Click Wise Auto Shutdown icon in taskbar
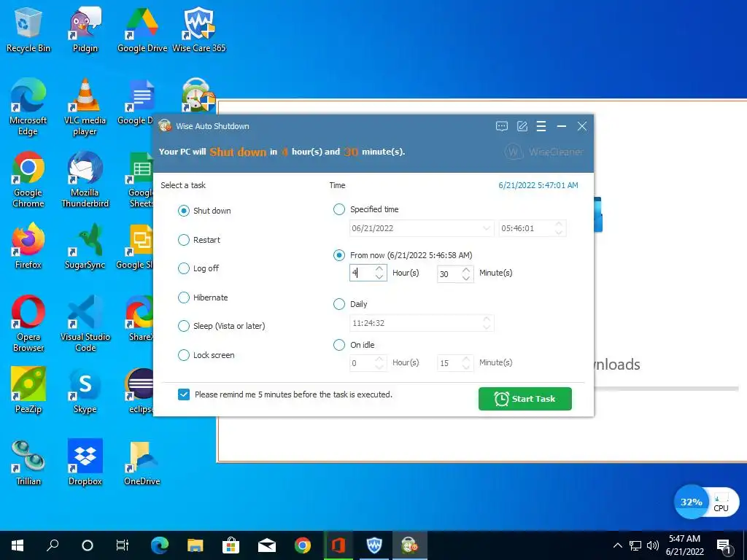 [x=409, y=545]
